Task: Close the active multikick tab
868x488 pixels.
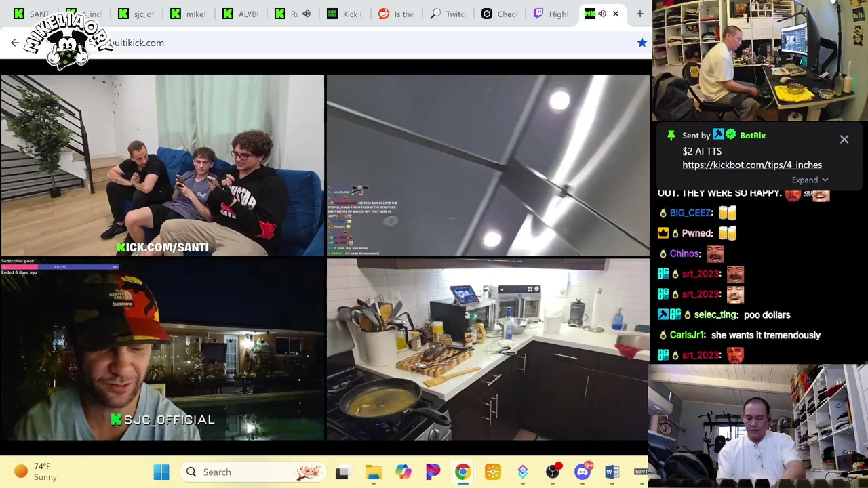Action: 616,14
